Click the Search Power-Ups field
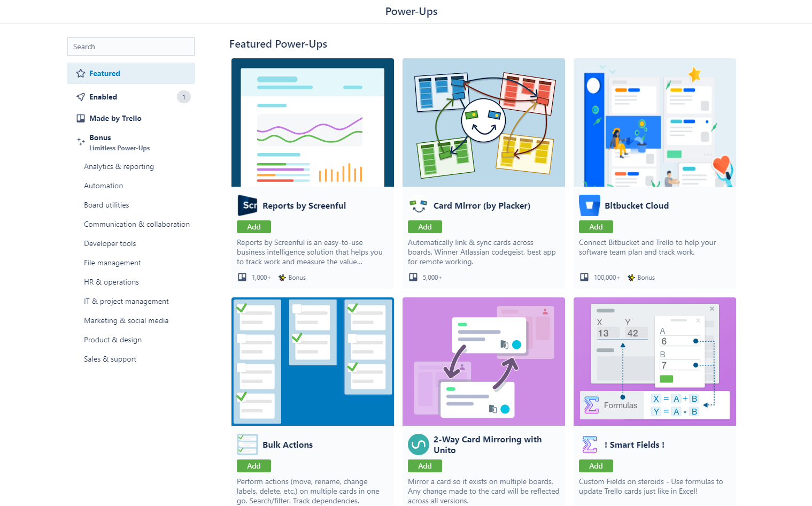 tap(131, 47)
